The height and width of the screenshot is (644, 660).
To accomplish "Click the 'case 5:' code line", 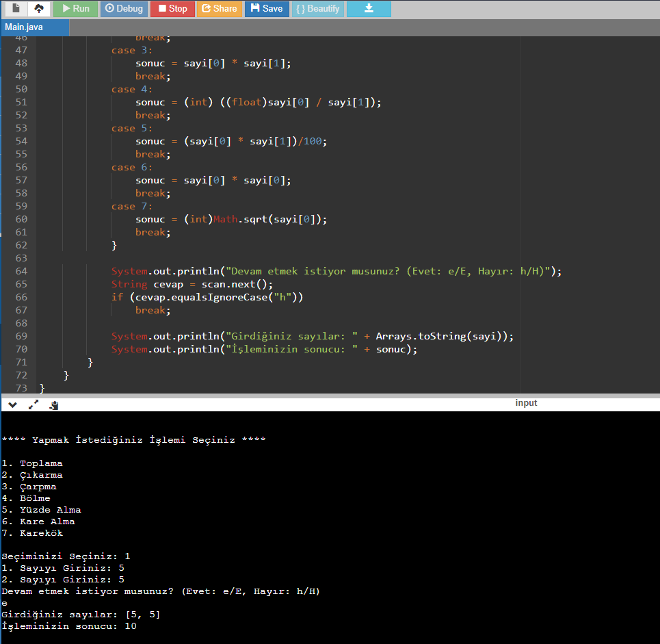I will point(133,128).
